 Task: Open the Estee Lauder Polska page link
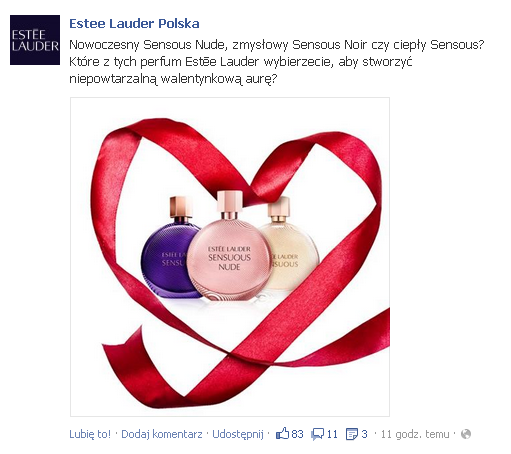click(134, 23)
